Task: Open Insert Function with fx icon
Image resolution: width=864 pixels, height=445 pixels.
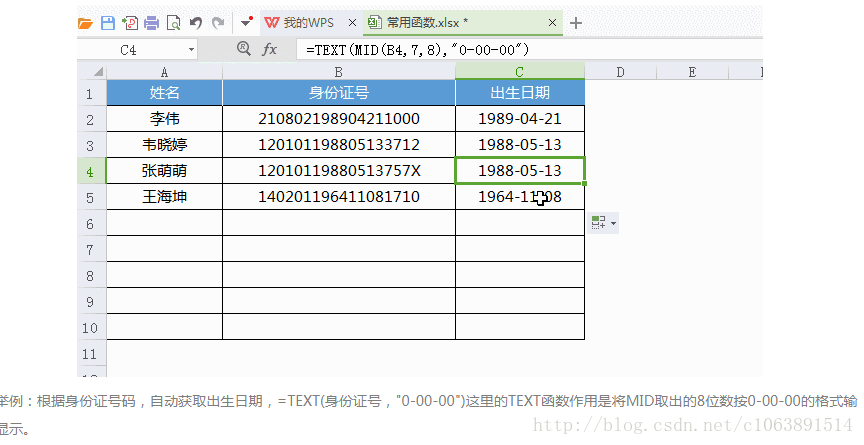Action: pos(269,50)
